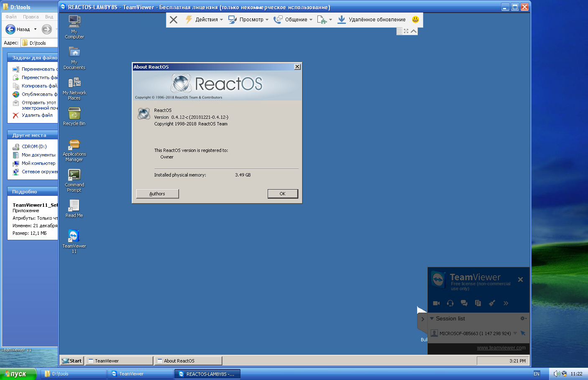Open the Recycle Bin icon
588x380 pixels.
tap(74, 117)
